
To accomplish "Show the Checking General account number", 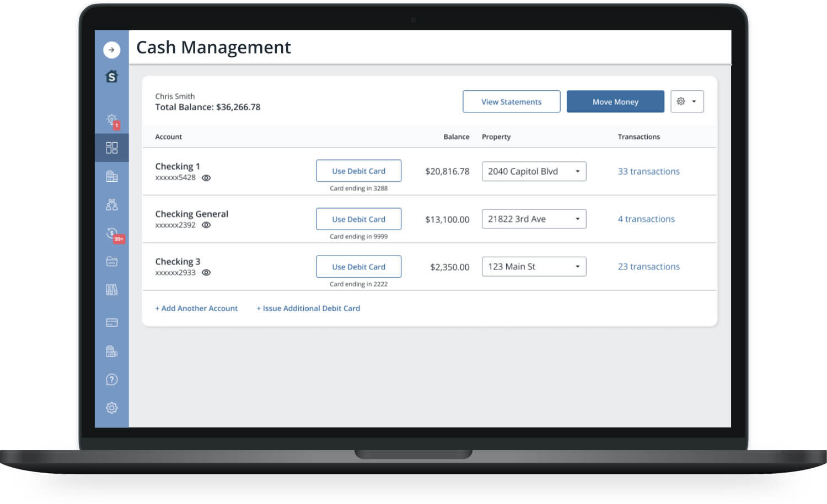I will [x=206, y=225].
